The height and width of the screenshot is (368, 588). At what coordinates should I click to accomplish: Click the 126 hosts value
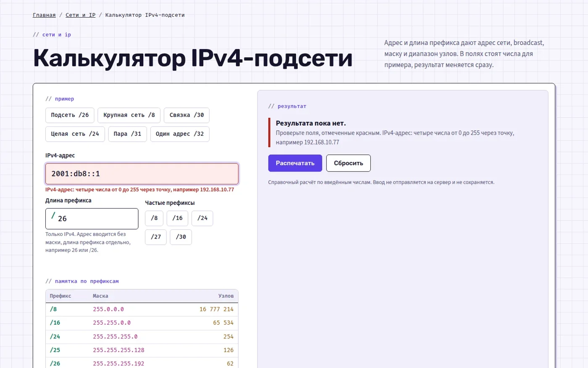[x=228, y=350]
